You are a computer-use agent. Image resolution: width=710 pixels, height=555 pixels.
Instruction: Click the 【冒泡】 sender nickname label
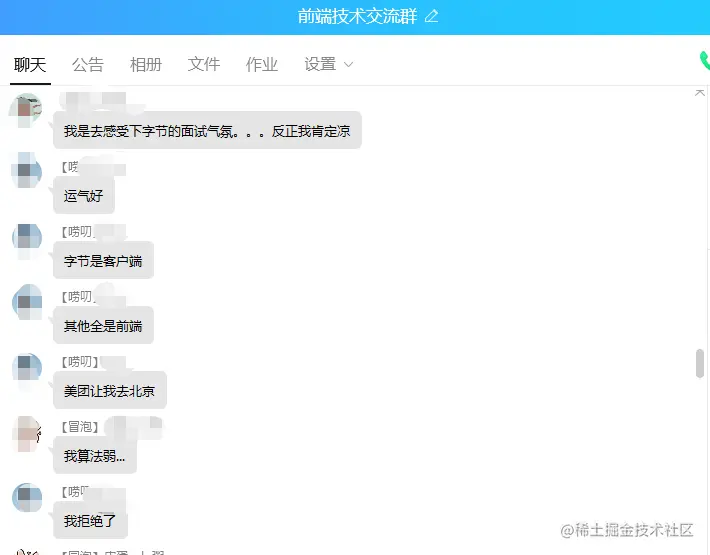pyautogui.click(x=80, y=427)
